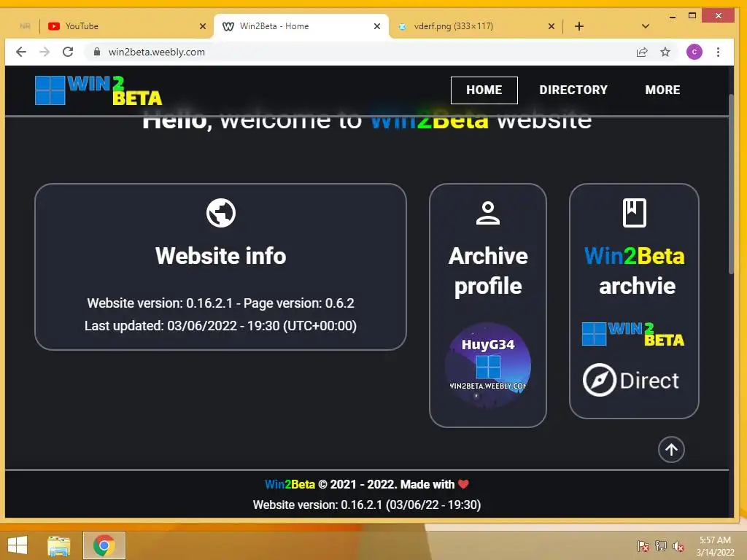Click the share page icon
Screen dimensions: 747x560
tap(642, 52)
